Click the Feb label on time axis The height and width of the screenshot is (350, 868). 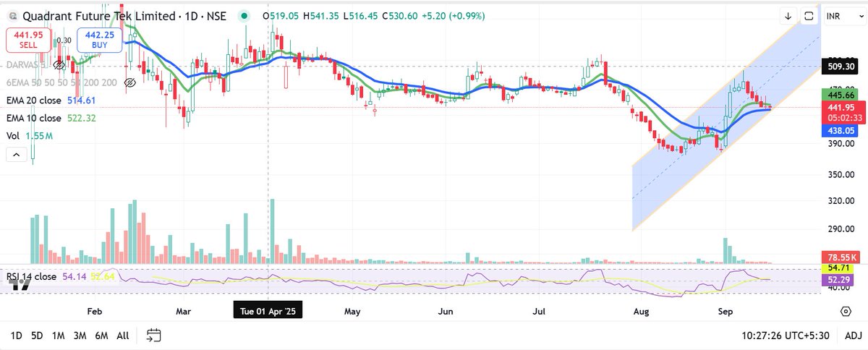point(95,311)
